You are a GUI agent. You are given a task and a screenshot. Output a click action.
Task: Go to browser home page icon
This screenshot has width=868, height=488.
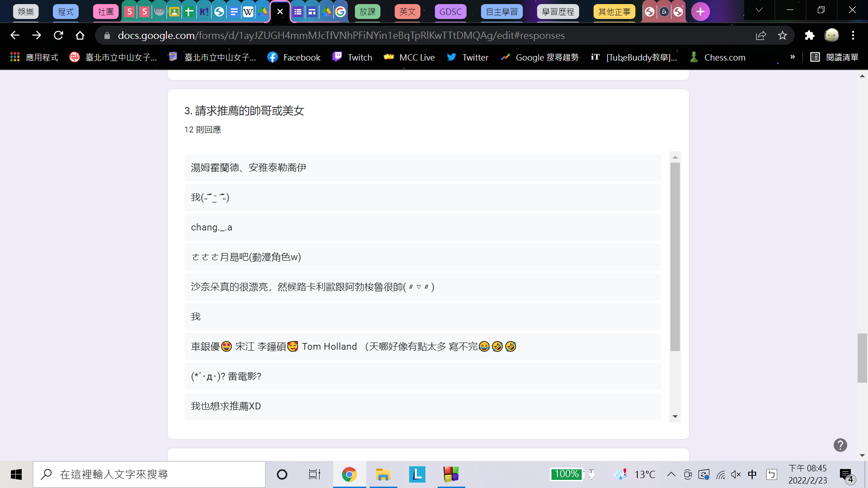pos(80,35)
